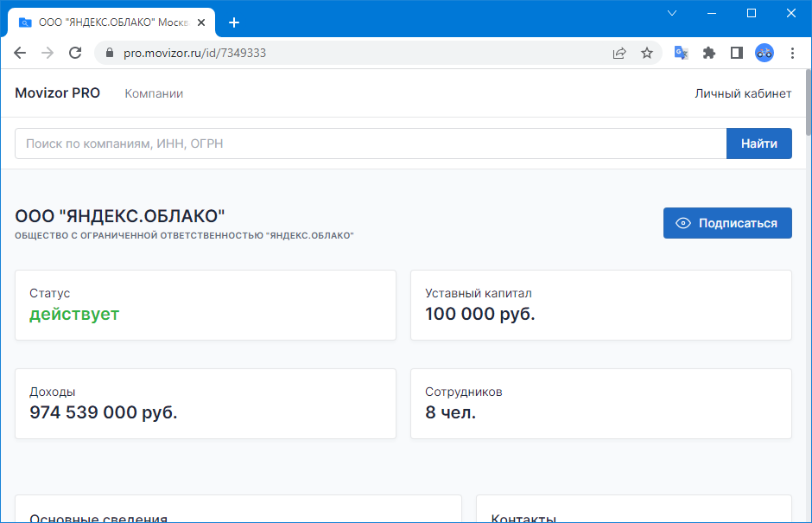
Task: Click the address bar URL
Action: (194, 53)
